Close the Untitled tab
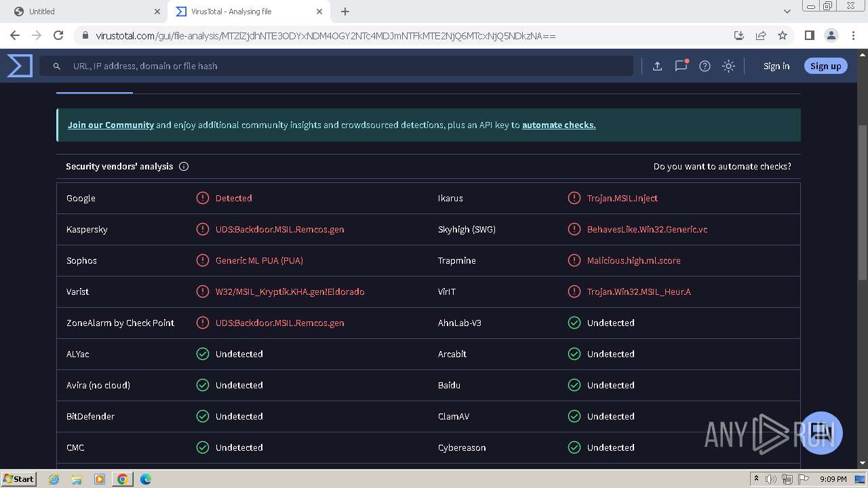Image resolution: width=868 pixels, height=488 pixels. click(x=157, y=12)
